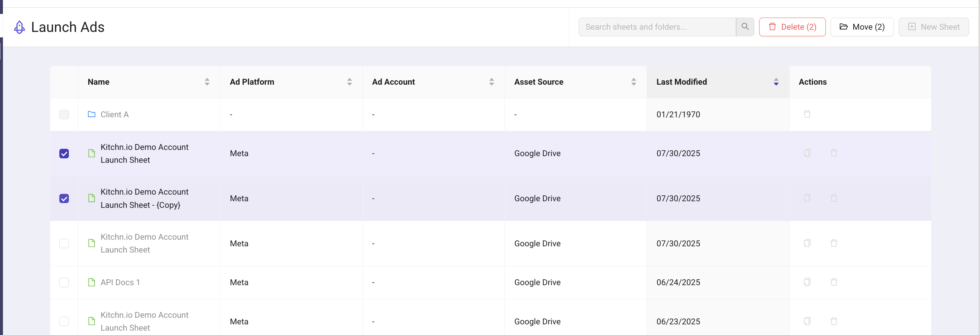The width and height of the screenshot is (980, 335).
Task: Click the search magnifier icon button
Action: tap(745, 27)
